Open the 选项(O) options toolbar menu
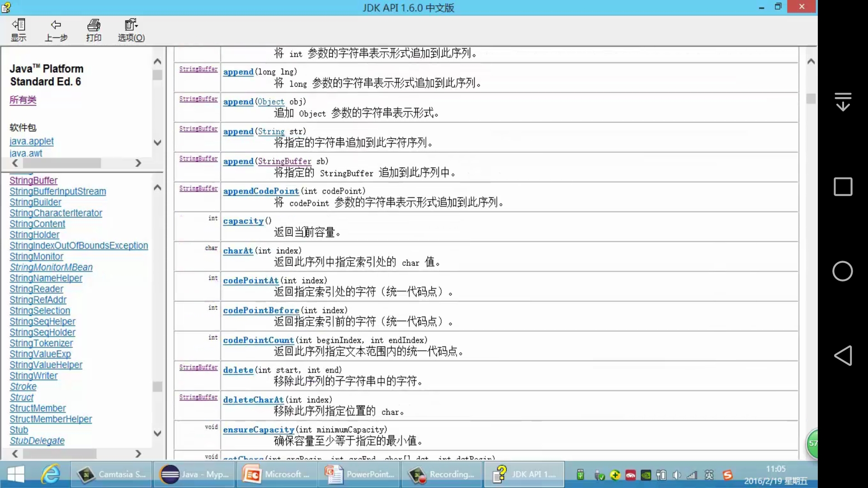This screenshot has height=488, width=868. coord(131,30)
